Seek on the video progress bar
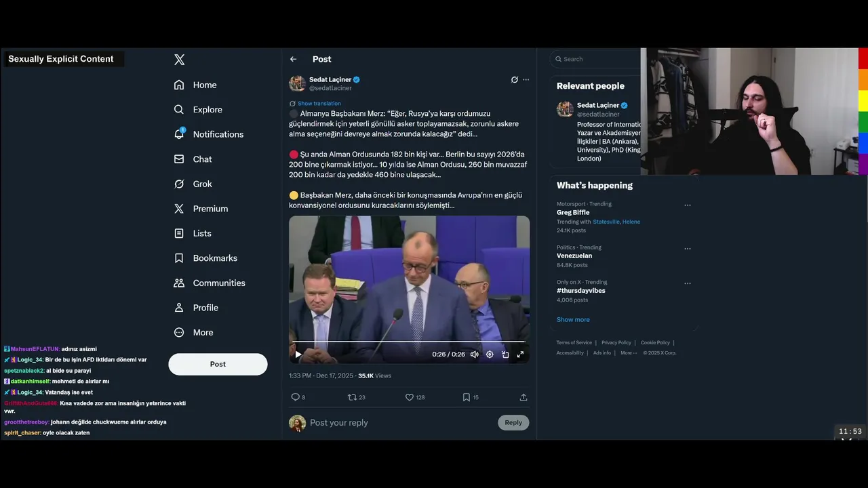 coord(409,342)
